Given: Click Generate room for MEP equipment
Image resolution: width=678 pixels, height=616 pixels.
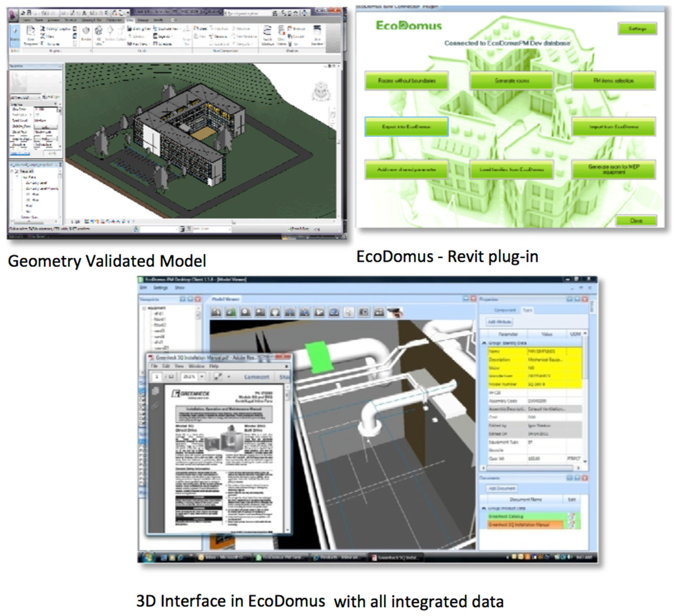Looking at the screenshot, I should pos(613,169).
